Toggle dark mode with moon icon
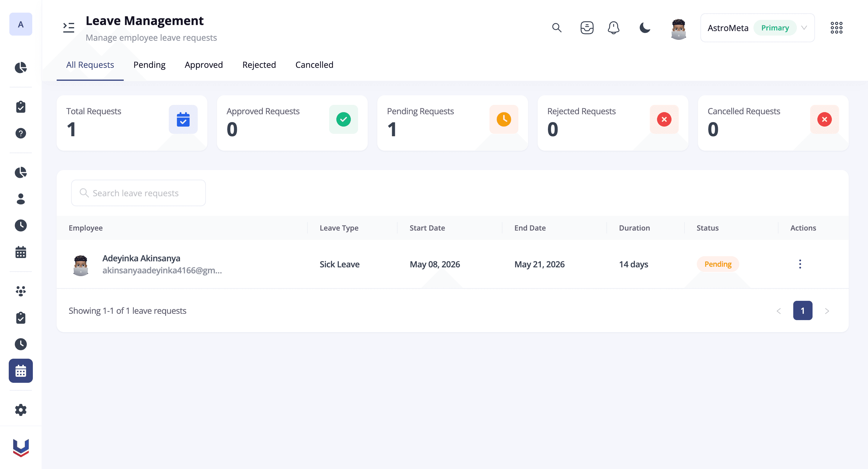Viewport: 868px width, 469px height. pyautogui.click(x=645, y=28)
